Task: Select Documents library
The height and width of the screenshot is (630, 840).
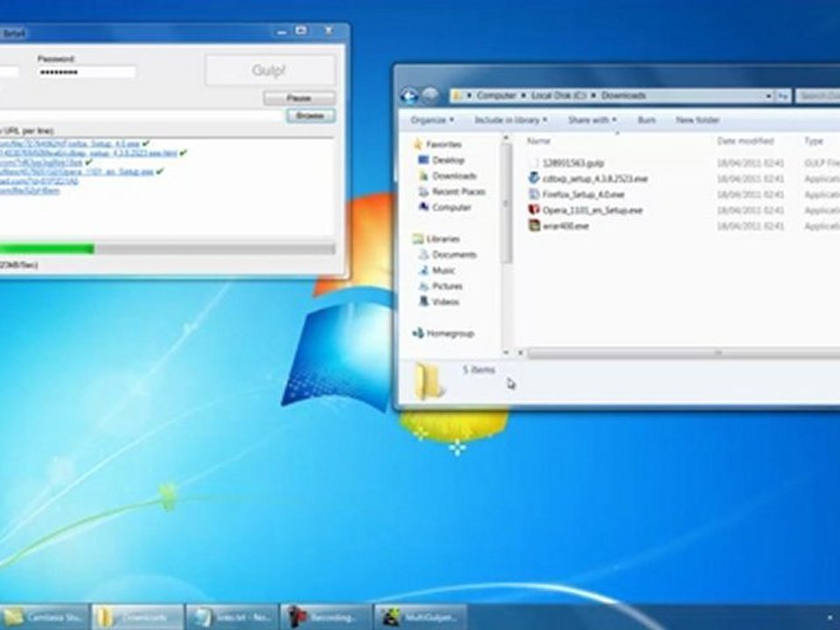Action: click(x=454, y=255)
